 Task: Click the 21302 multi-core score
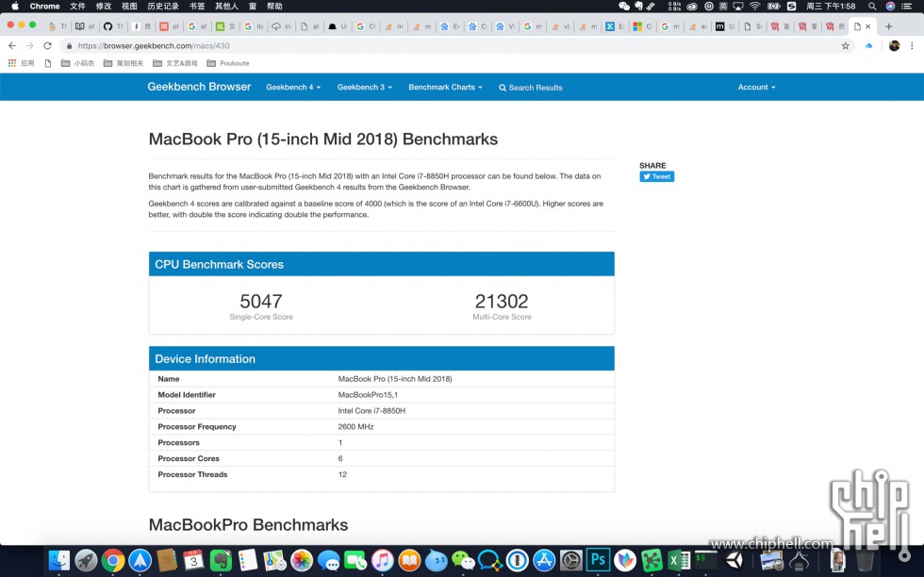click(502, 301)
